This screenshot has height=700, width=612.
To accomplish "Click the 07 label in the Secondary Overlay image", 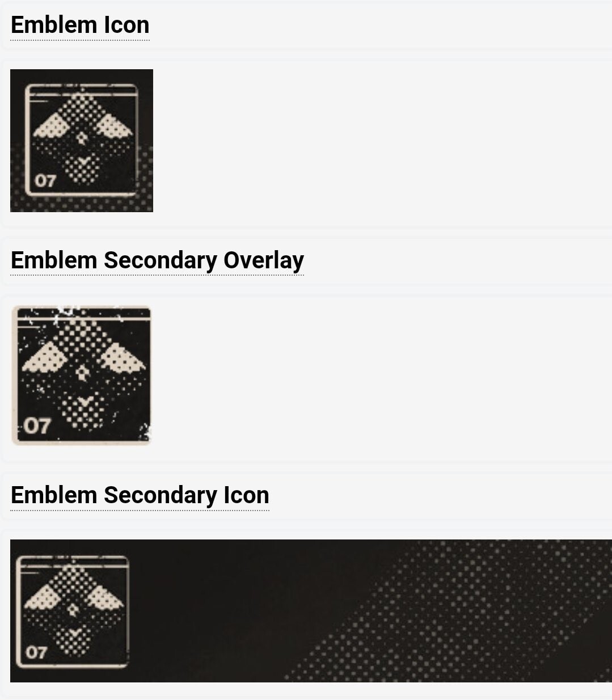I will pyautogui.click(x=37, y=425).
